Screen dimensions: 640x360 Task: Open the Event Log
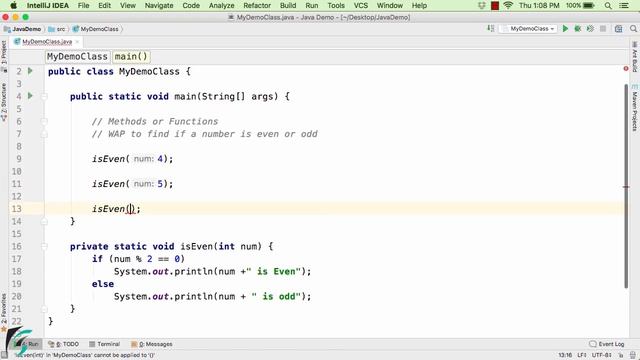[x=607, y=344]
